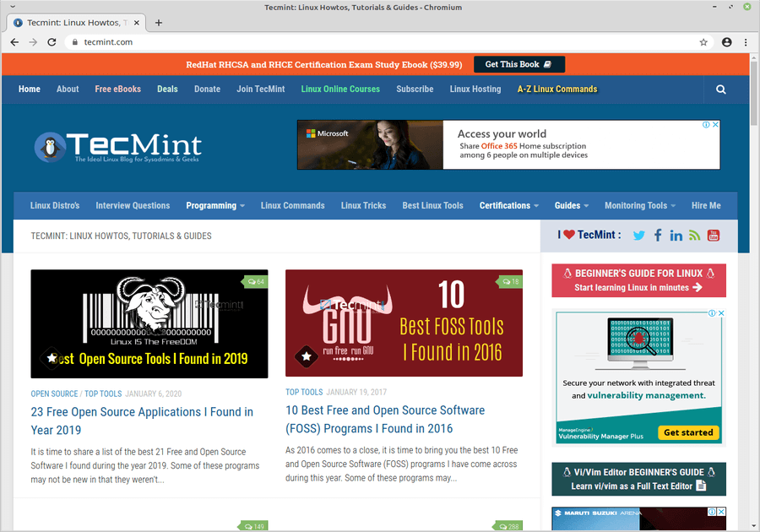Open the Donate menu item

tap(208, 90)
